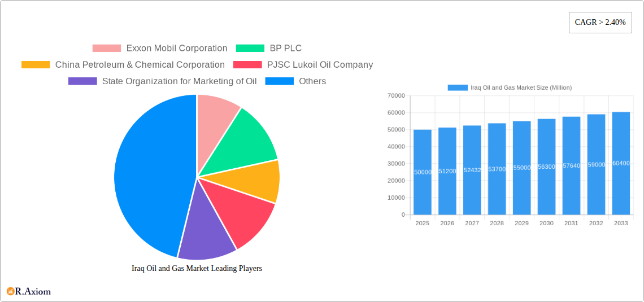This screenshot has height=302, width=644.
Task: Click the Exxon Mobil Corporation legend label
Action: pyautogui.click(x=177, y=48)
